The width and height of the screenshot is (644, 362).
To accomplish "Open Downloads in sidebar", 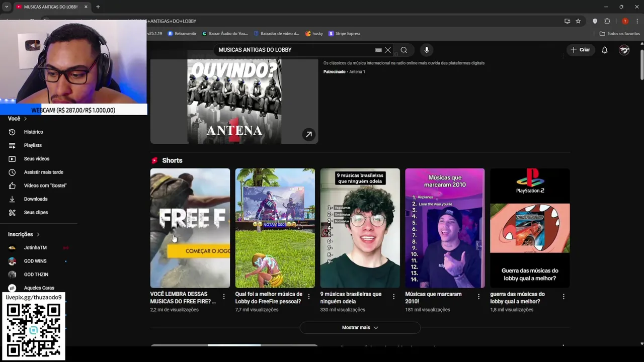I will (36, 199).
